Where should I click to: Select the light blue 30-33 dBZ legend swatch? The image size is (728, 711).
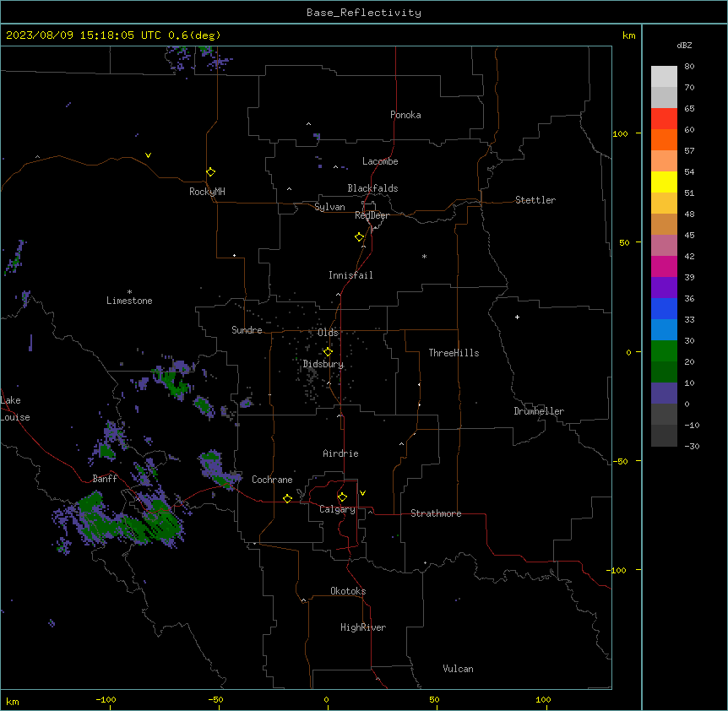point(664,329)
